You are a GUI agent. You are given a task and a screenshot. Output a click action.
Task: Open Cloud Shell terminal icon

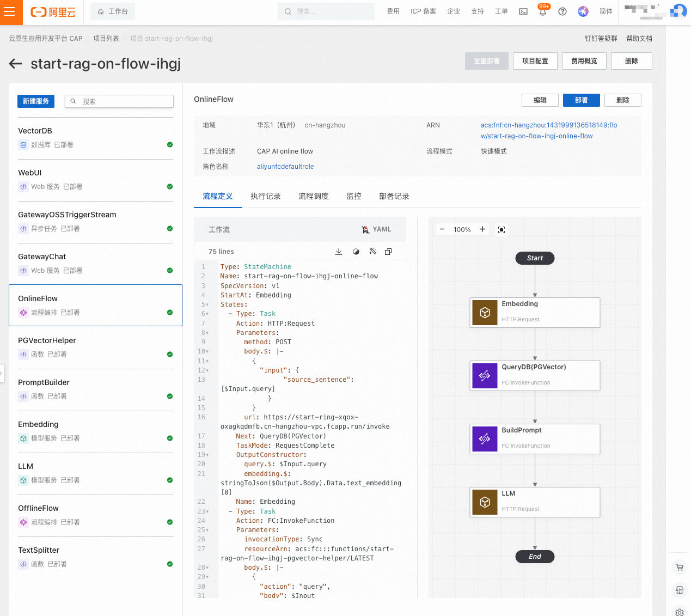[x=523, y=11]
